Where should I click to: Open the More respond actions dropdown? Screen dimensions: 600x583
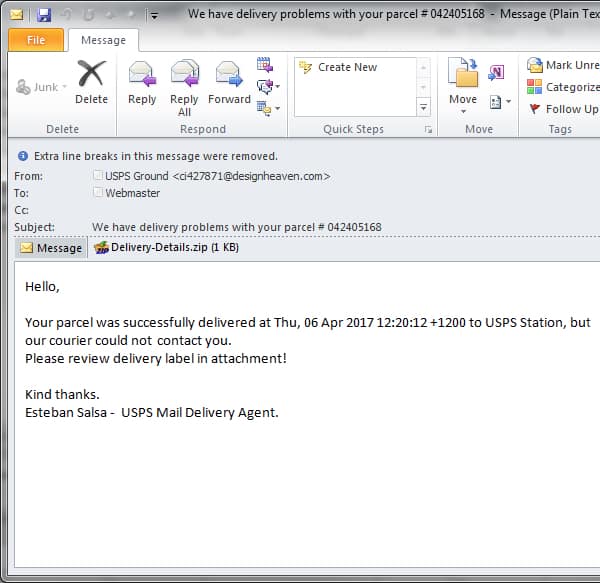tap(269, 108)
